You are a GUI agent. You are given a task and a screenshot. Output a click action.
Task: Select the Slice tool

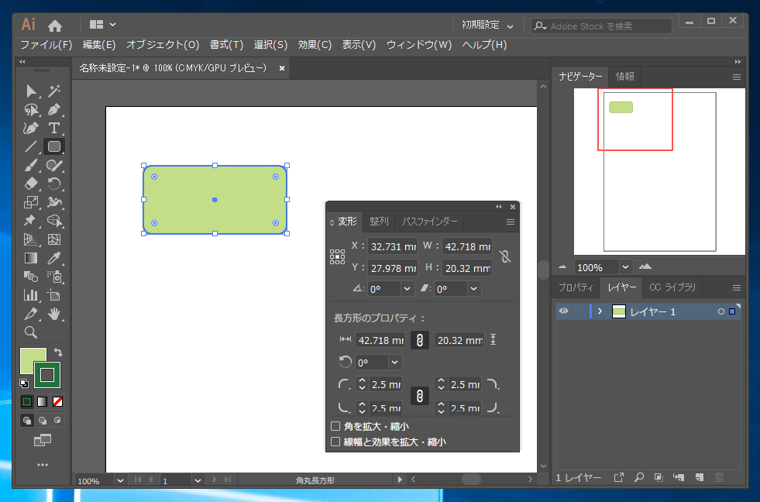point(31,314)
